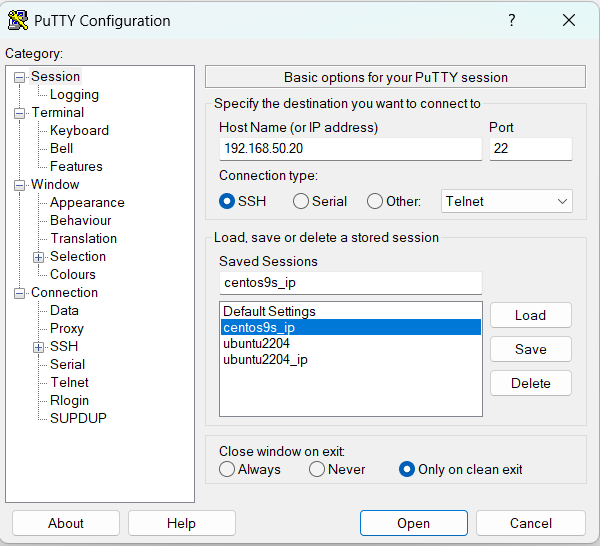The image size is (600, 546).
Task: Open the Behaviour settings category
Action: click(x=80, y=220)
